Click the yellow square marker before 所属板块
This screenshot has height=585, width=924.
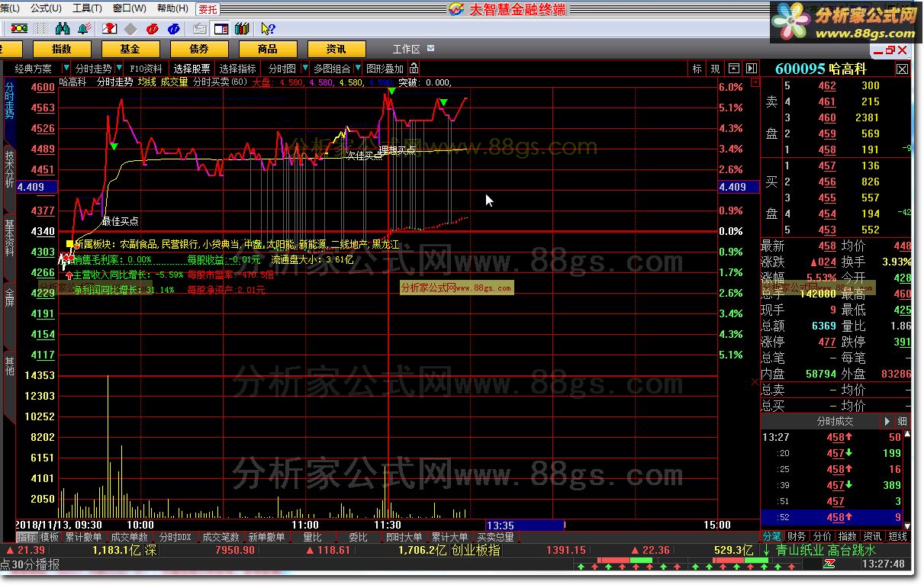pyautogui.click(x=69, y=244)
